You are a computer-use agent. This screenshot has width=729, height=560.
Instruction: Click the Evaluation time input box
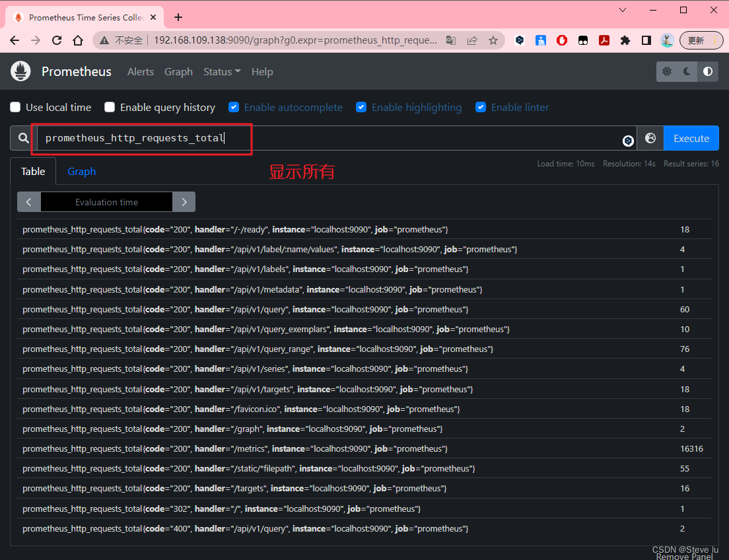106,202
